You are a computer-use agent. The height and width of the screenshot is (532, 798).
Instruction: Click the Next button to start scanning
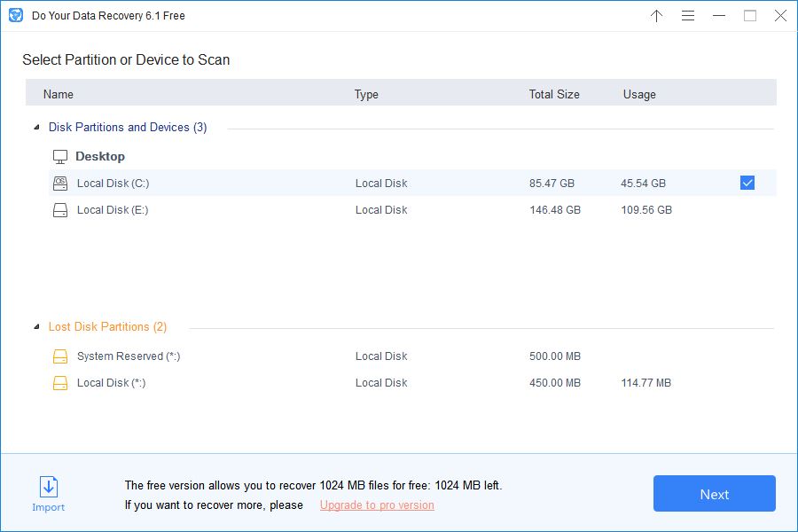coord(714,494)
